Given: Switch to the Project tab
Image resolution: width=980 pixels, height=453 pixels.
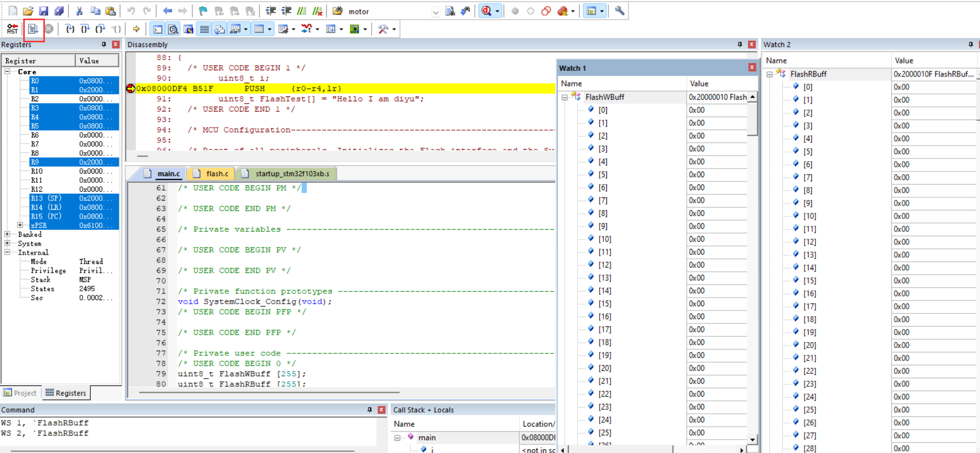Looking at the screenshot, I should point(21,393).
